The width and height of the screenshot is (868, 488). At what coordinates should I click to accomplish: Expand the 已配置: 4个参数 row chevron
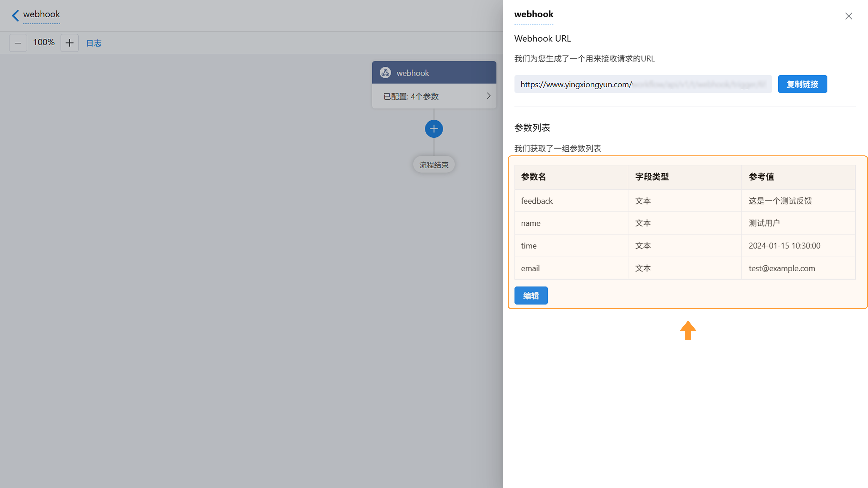point(488,96)
